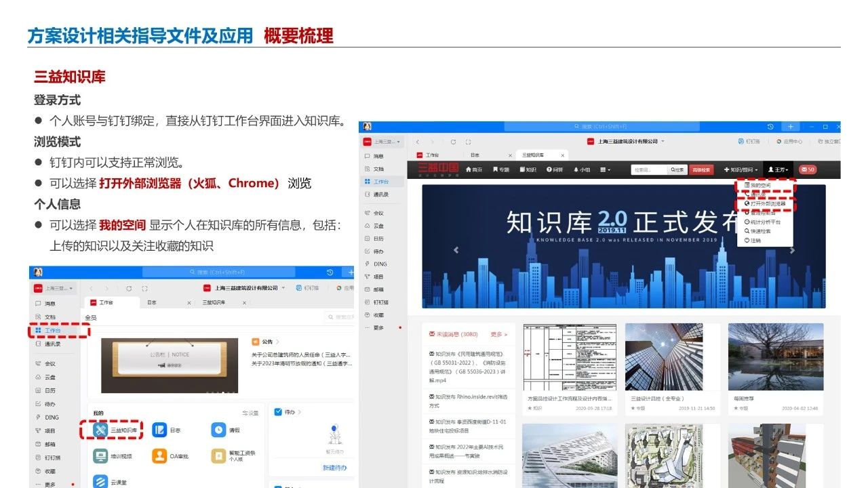Open the grid apps dropdown in navbar

pyautogui.click(x=605, y=169)
